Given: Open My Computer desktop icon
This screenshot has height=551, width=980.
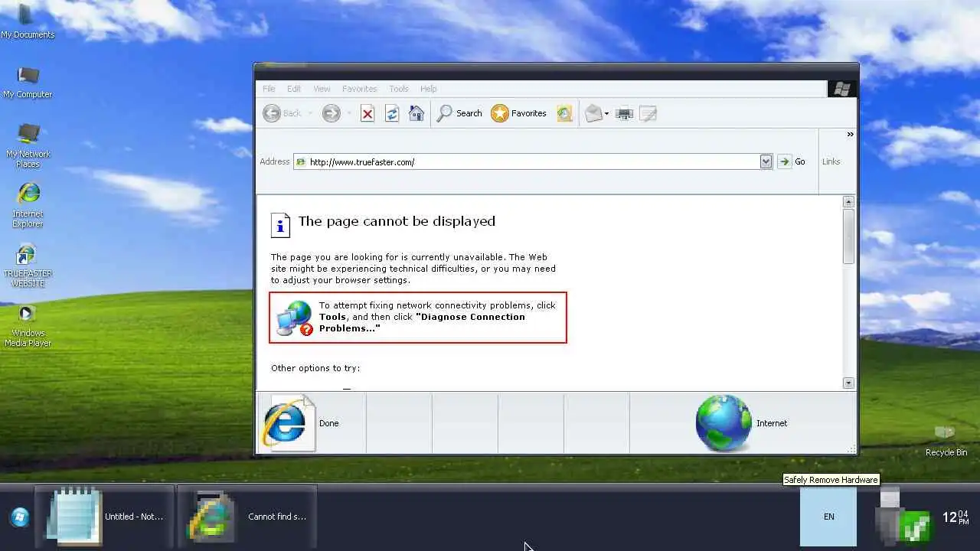Looking at the screenshot, I should (28, 83).
